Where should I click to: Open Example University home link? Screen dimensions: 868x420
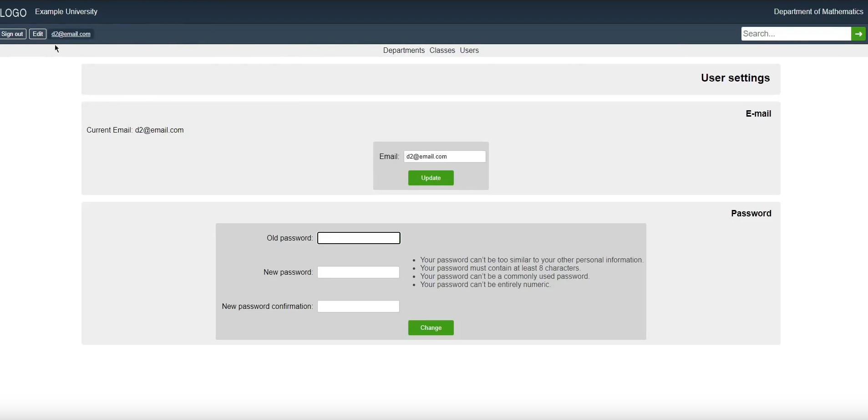click(x=66, y=12)
